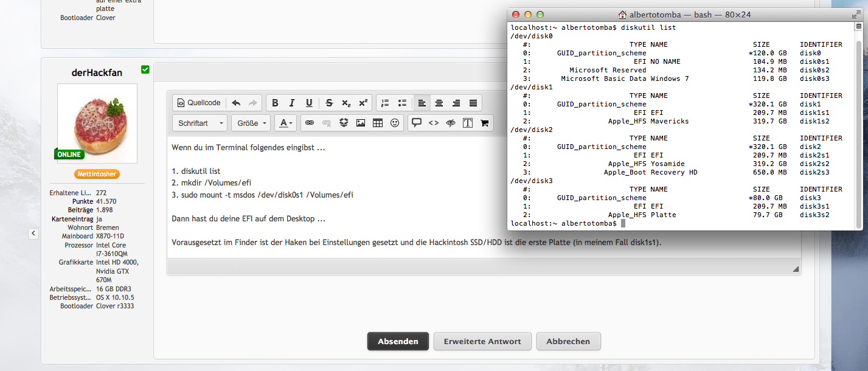Center align the text
868x371 pixels.
(x=439, y=103)
